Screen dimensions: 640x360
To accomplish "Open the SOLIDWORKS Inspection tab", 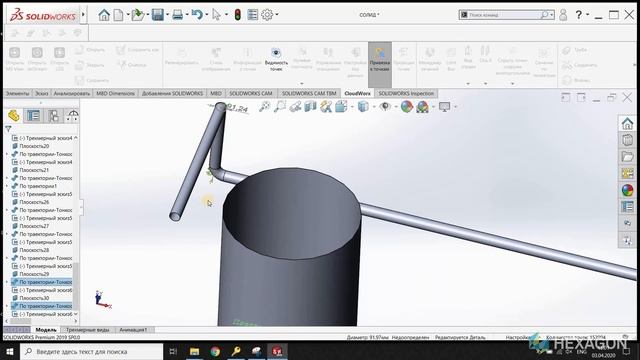I will [x=406, y=93].
